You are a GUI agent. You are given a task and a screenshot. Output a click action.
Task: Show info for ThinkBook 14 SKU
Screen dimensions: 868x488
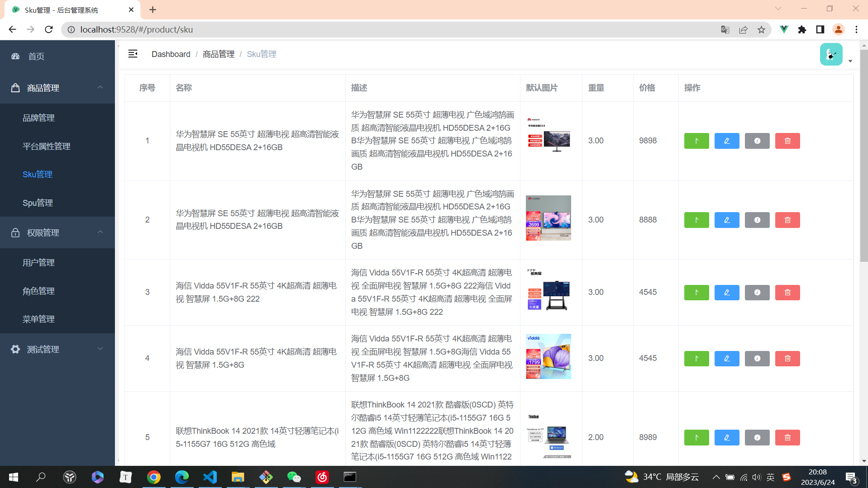pyautogui.click(x=757, y=437)
